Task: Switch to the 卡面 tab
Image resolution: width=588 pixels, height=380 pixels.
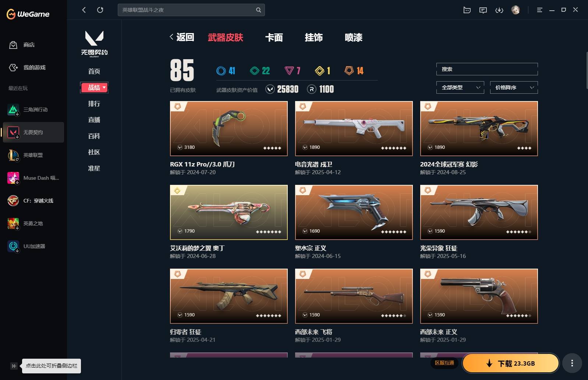Action: (274, 37)
